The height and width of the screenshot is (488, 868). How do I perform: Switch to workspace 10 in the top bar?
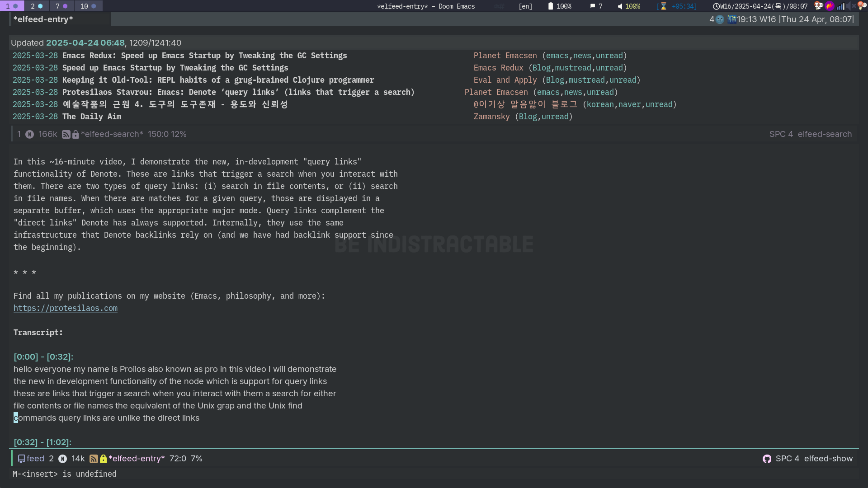click(x=88, y=6)
